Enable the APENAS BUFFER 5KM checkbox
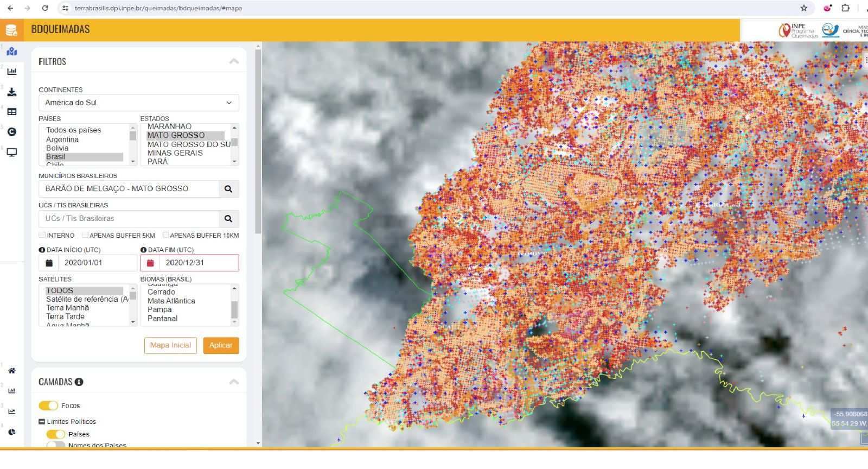 point(85,235)
